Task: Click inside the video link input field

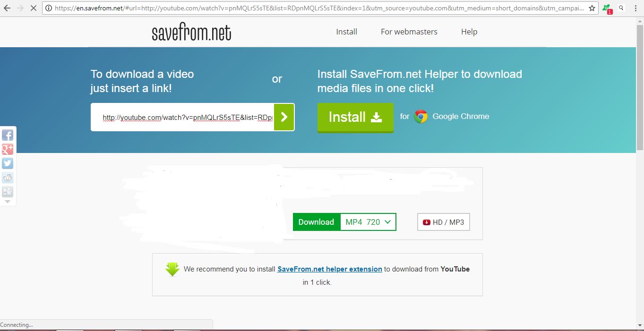Action: (183, 117)
